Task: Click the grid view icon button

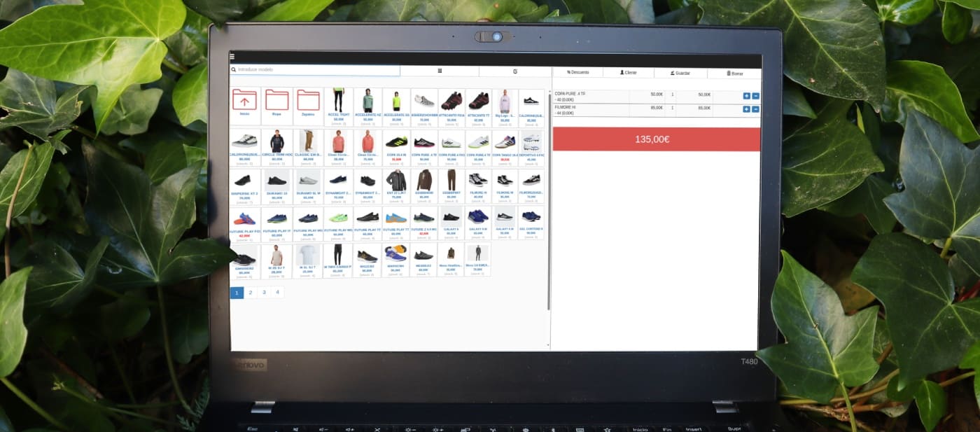Action: [x=440, y=71]
